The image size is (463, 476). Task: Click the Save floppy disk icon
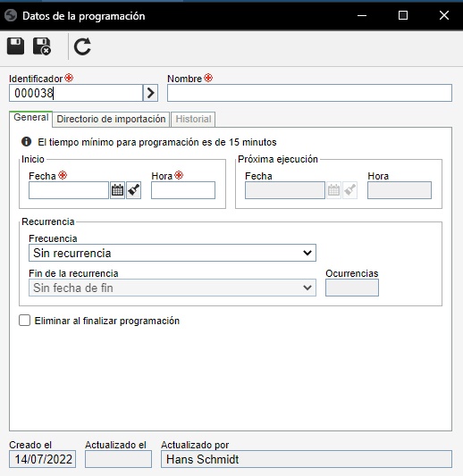(15, 46)
